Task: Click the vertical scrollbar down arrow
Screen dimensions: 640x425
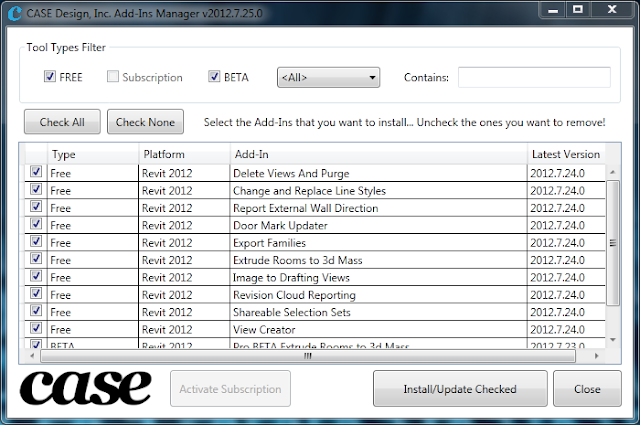Action: [x=612, y=340]
